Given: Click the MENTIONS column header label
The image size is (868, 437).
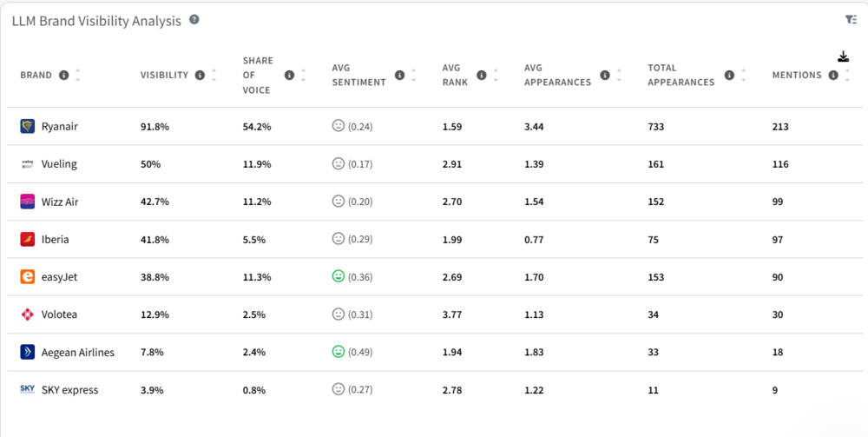Looking at the screenshot, I should pyautogui.click(x=797, y=75).
